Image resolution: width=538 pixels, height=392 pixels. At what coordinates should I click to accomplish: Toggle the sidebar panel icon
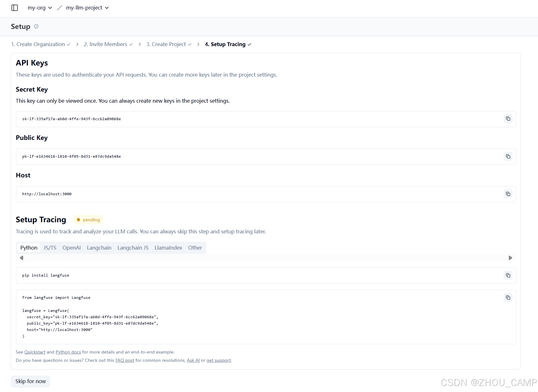[15, 8]
